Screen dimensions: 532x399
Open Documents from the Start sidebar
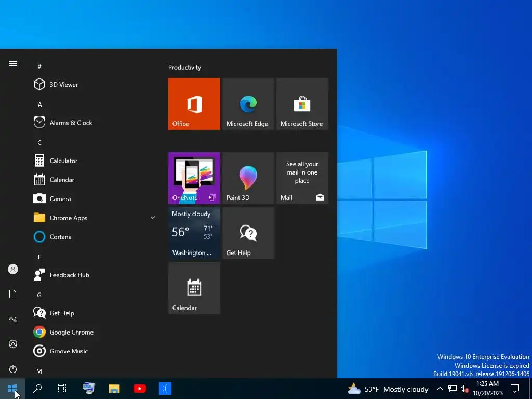(13, 294)
